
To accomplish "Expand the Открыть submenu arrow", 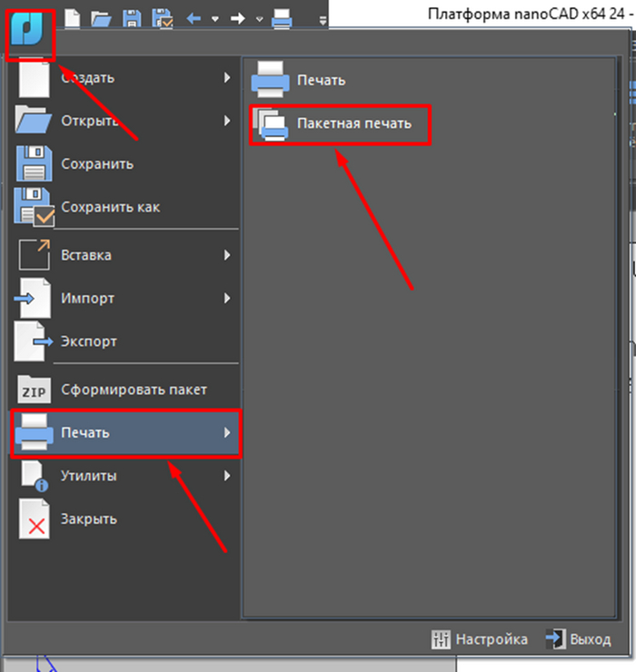I will click(x=227, y=121).
